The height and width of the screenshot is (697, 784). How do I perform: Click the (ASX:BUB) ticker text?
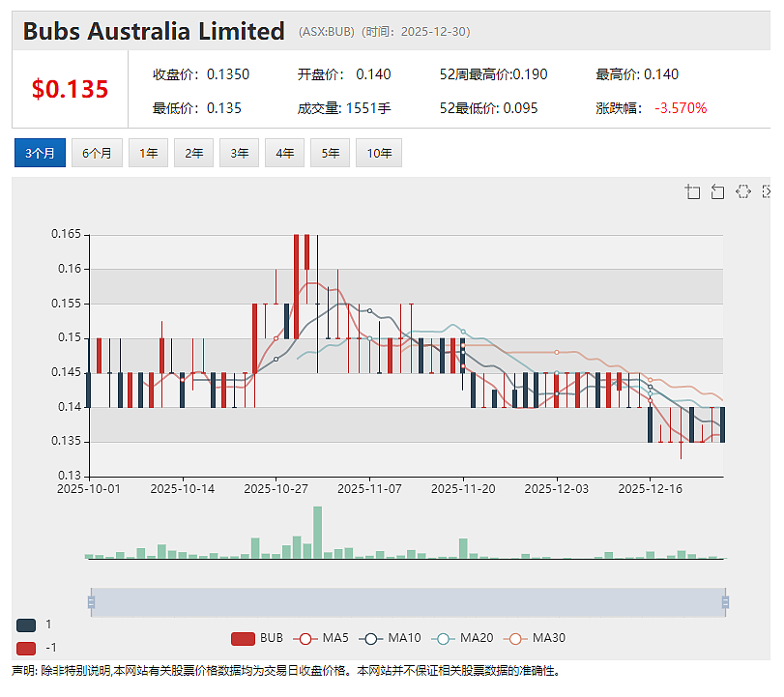[x=327, y=32]
